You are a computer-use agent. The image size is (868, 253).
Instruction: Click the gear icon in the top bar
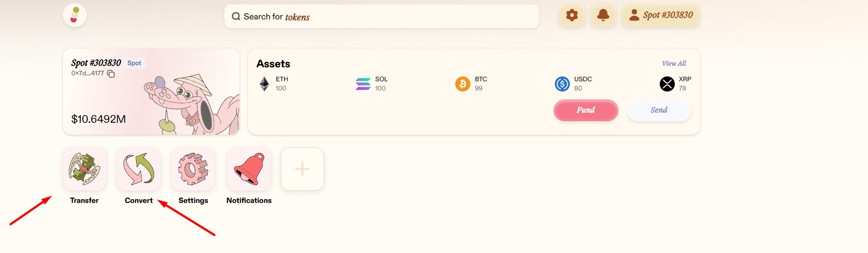tap(571, 16)
